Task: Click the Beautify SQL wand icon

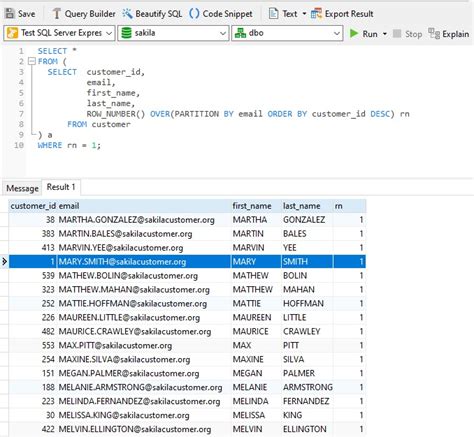Action: tap(127, 14)
